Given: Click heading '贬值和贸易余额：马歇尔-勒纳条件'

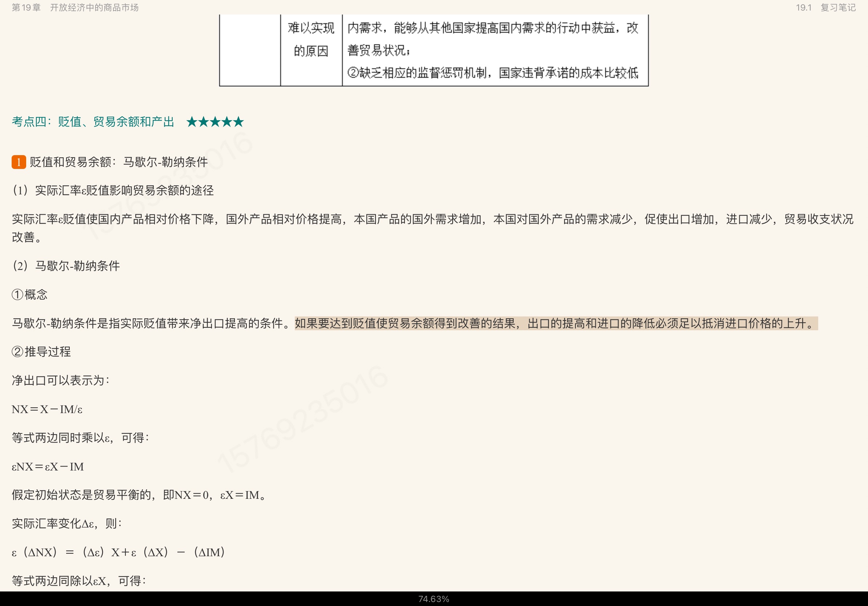Looking at the screenshot, I should tap(119, 162).
